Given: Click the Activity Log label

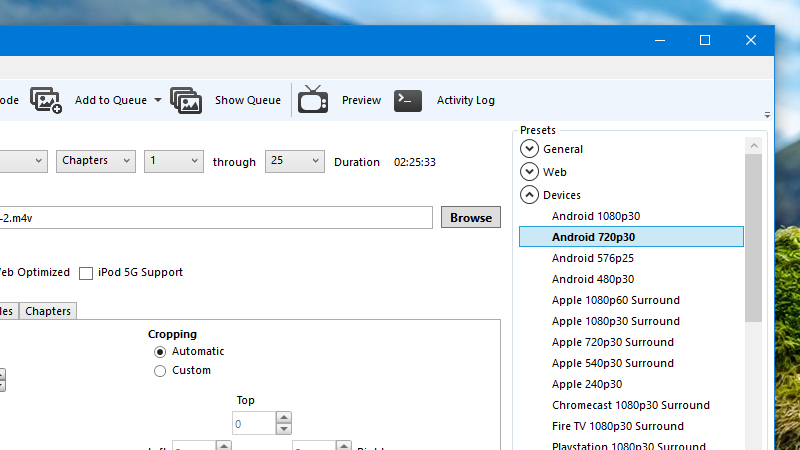Looking at the screenshot, I should [465, 100].
